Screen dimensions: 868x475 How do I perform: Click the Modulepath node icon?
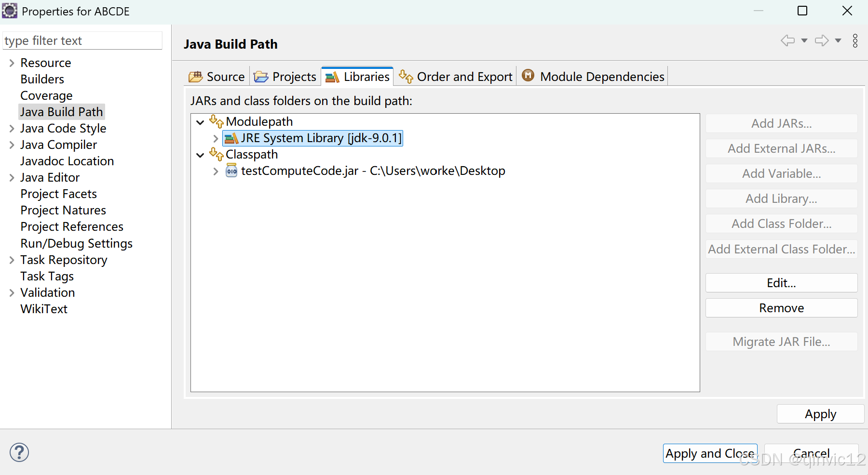(x=217, y=121)
